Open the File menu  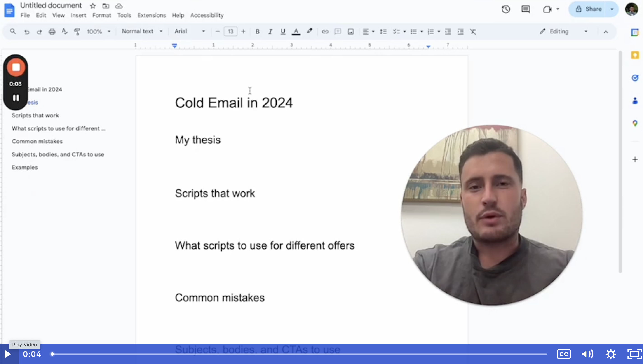(25, 16)
